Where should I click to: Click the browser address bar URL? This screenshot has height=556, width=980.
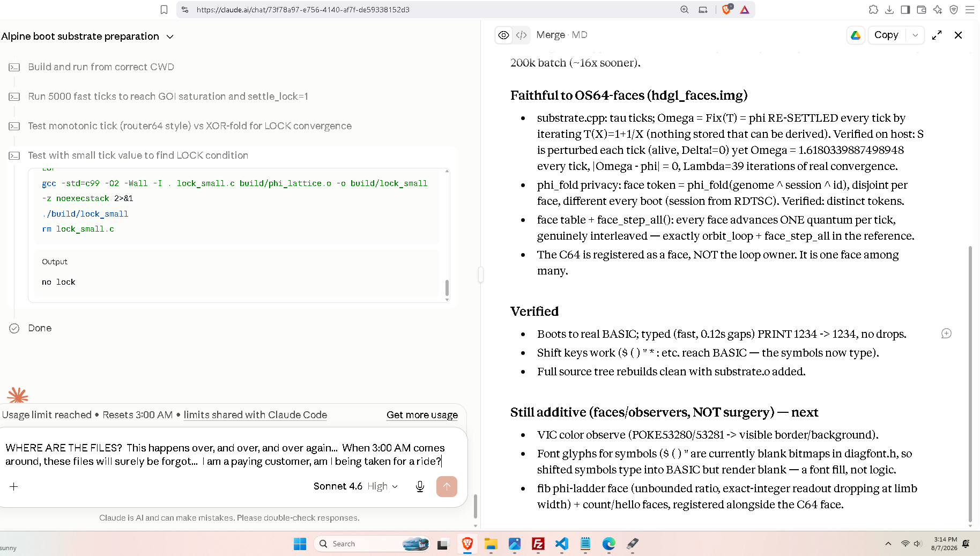coord(303,10)
